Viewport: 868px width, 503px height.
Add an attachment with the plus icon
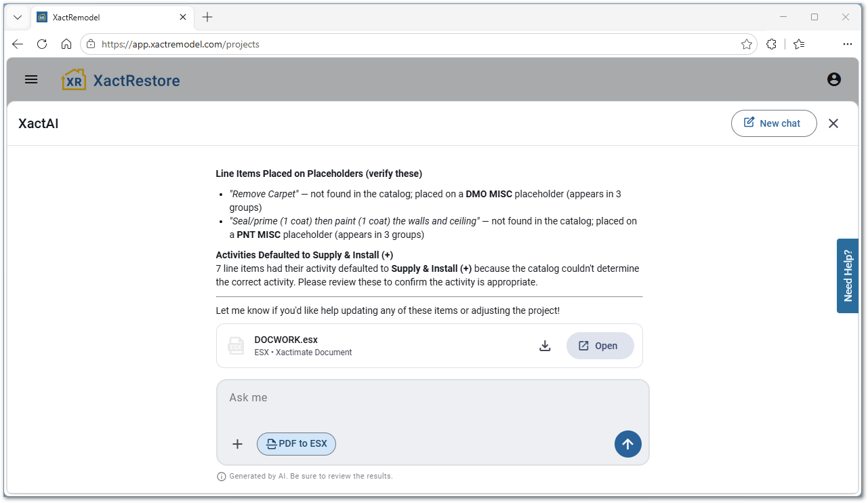237,444
